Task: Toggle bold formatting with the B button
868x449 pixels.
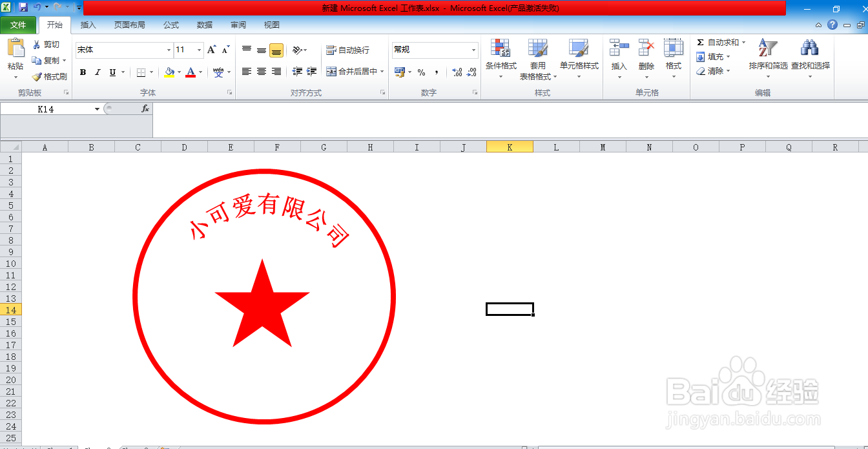Action: 83,72
